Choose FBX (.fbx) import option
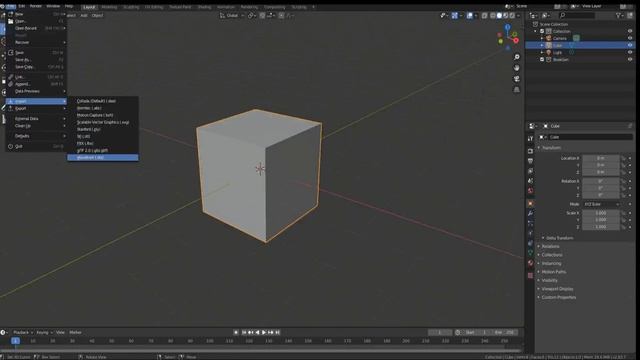Screen dimensions: 640x360 coord(103,143)
